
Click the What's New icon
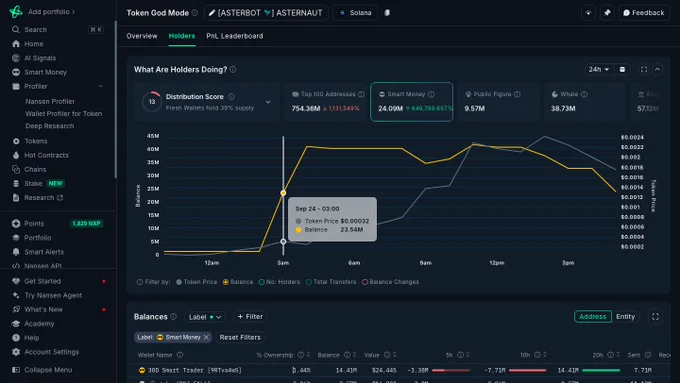point(16,310)
